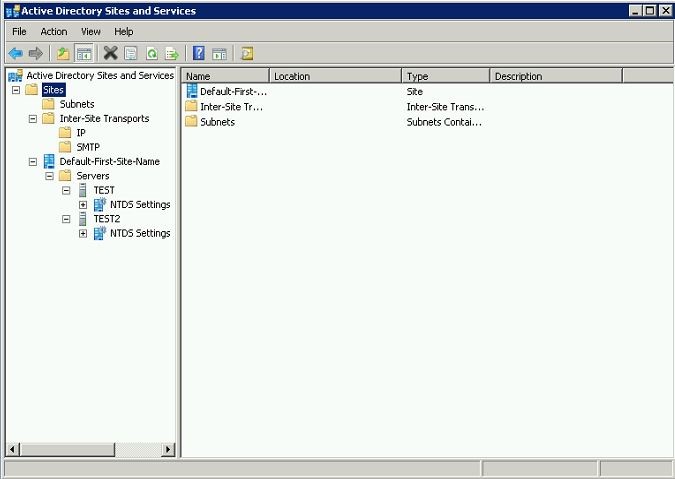The width and height of the screenshot is (675, 479).
Task: Open the File menu
Action: pos(19,31)
